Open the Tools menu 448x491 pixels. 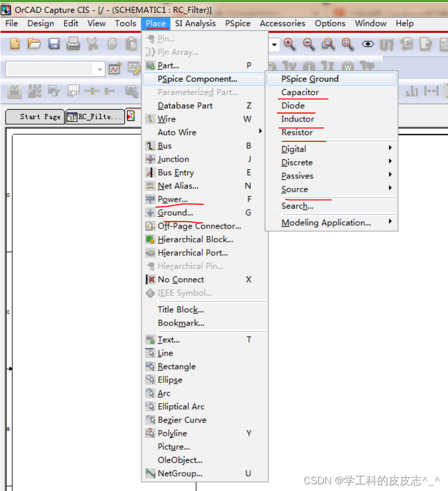click(125, 23)
